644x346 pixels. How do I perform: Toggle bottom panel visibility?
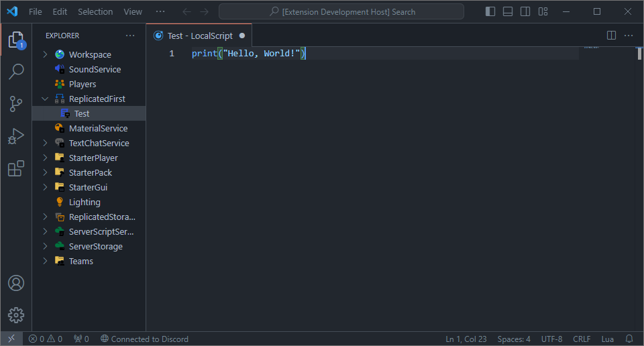[x=508, y=11]
